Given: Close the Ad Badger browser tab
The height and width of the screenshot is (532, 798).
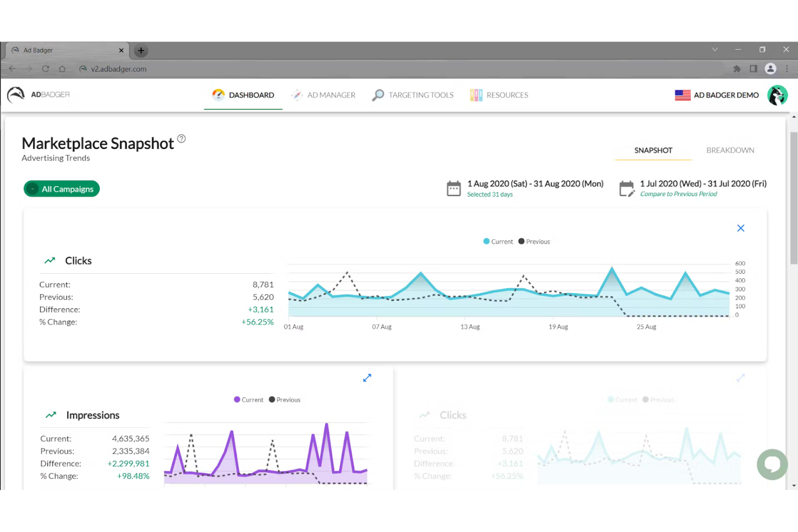Looking at the screenshot, I should pyautogui.click(x=121, y=50).
